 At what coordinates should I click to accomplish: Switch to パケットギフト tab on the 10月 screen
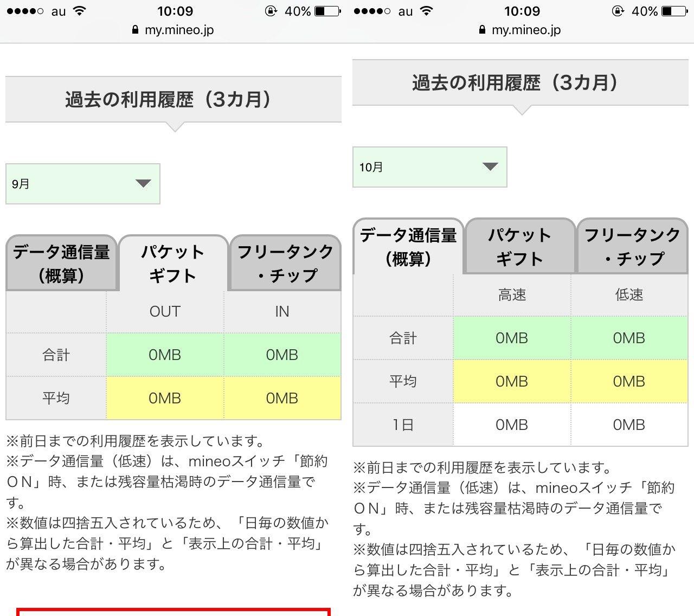pyautogui.click(x=520, y=247)
